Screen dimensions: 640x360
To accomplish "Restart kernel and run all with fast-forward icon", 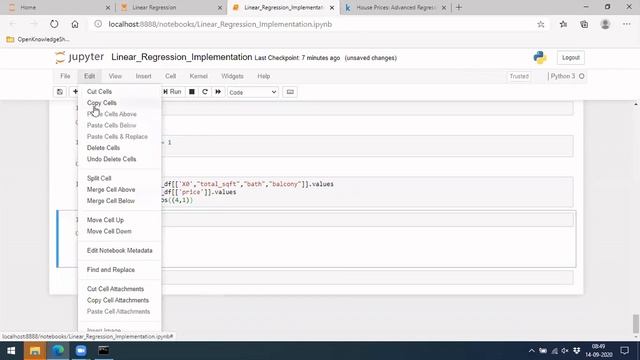I will (218, 92).
